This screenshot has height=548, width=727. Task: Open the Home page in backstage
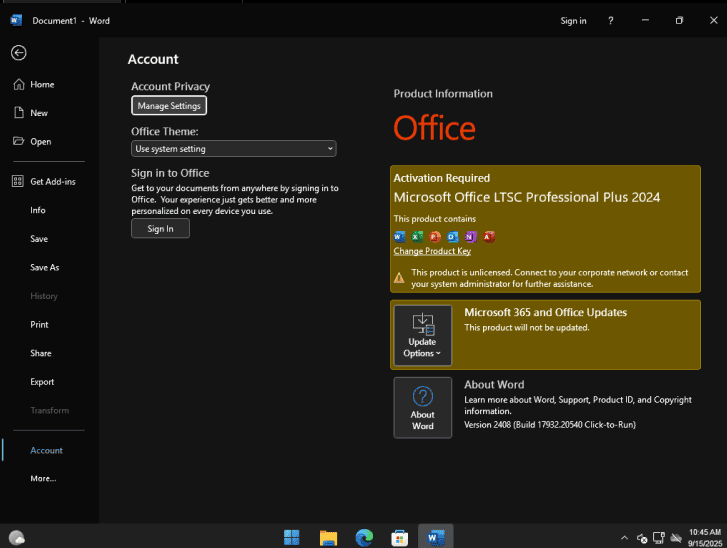click(x=42, y=84)
